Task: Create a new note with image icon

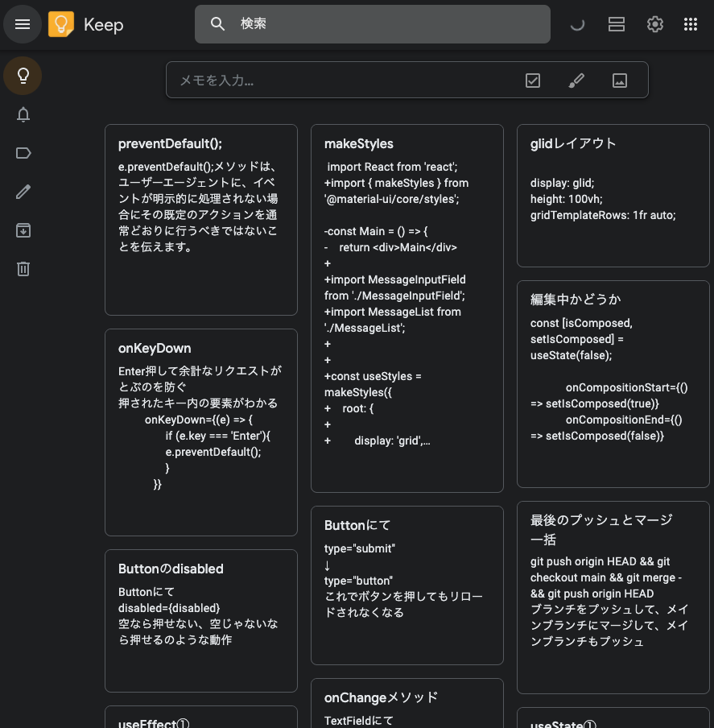Action: [x=620, y=81]
